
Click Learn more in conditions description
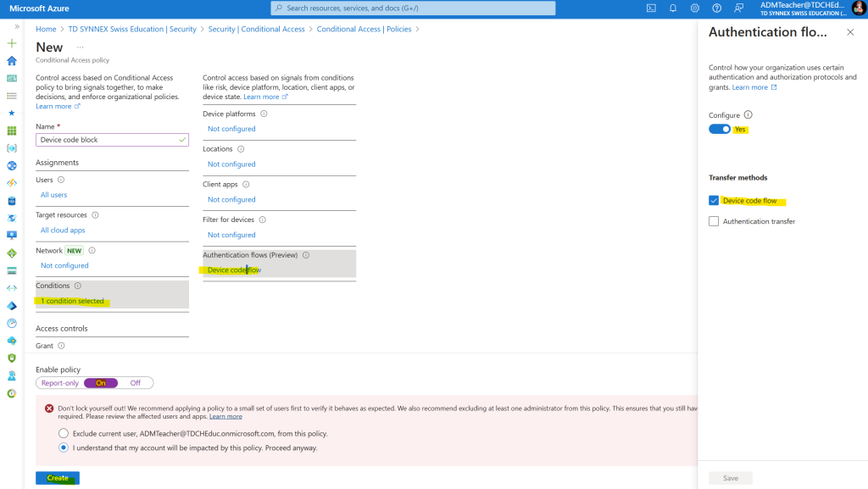click(265, 97)
